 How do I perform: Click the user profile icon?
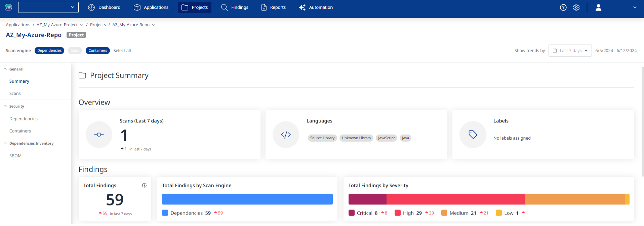coord(598,7)
